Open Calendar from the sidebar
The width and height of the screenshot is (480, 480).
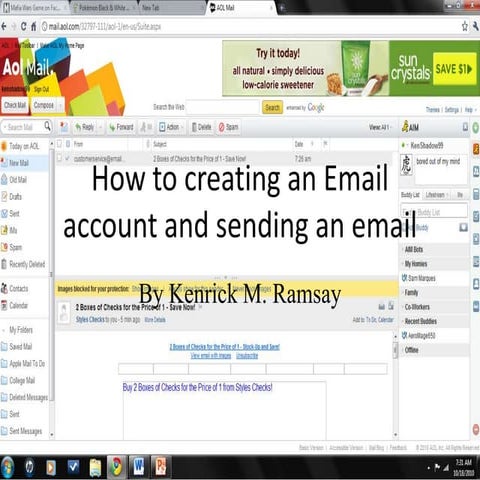(24, 305)
